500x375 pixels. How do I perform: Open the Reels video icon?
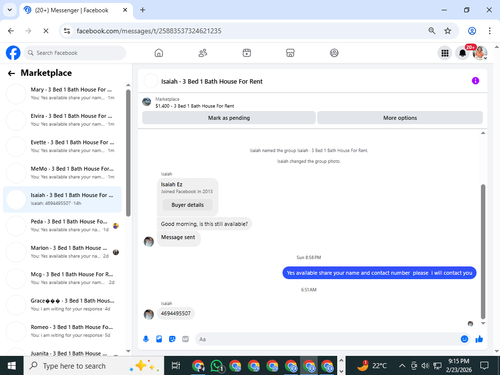[x=247, y=53]
